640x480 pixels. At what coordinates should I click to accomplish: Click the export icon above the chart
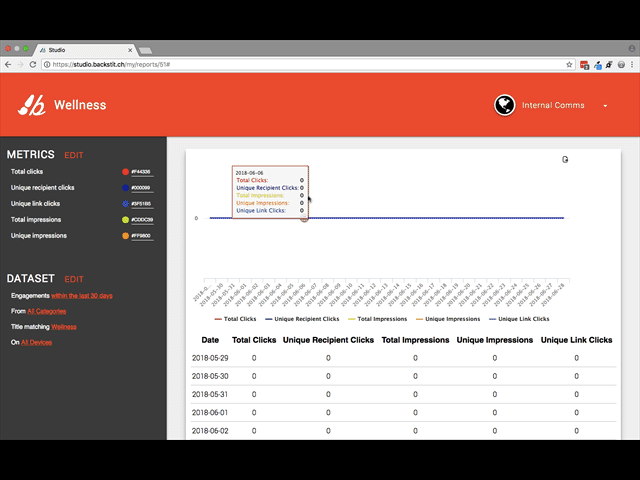(x=565, y=160)
